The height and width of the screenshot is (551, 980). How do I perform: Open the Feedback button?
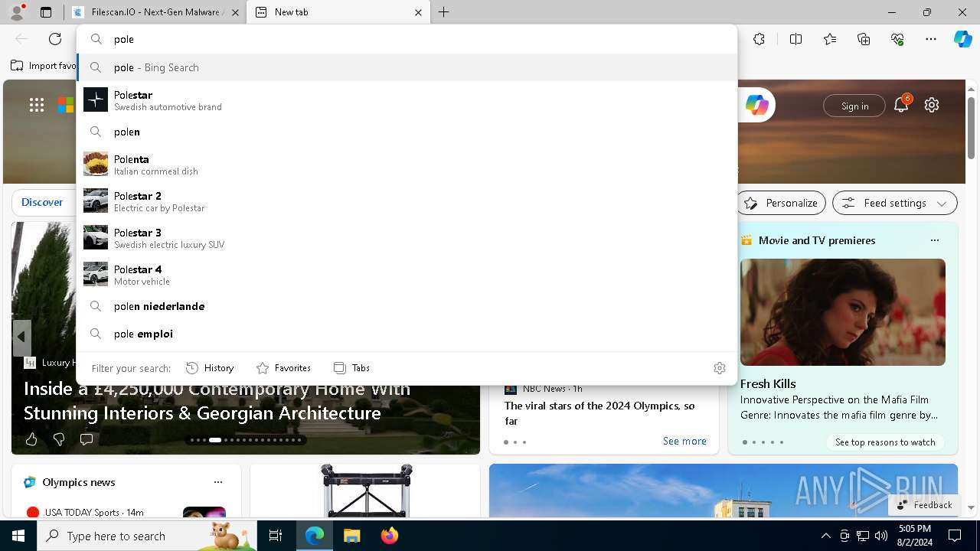click(924, 505)
